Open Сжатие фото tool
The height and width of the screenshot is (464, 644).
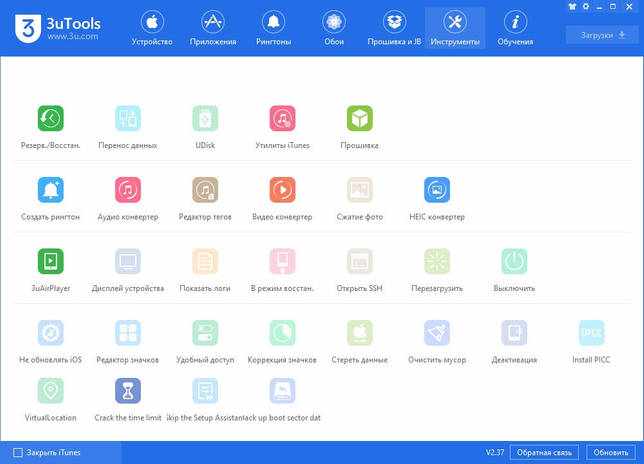point(359,190)
